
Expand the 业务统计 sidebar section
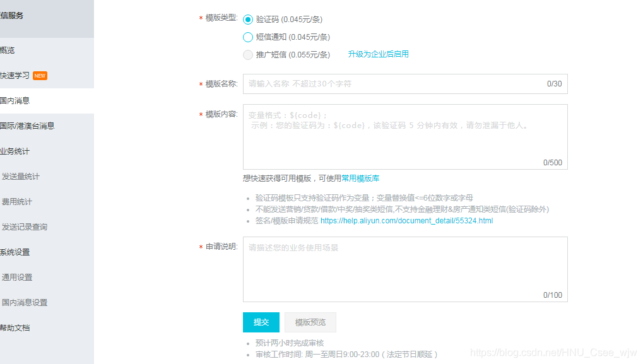coord(15,151)
